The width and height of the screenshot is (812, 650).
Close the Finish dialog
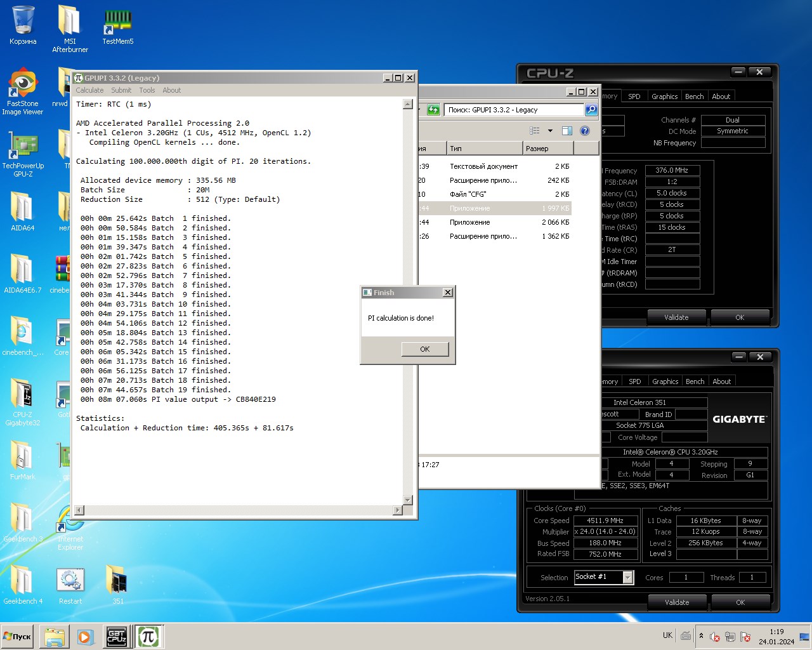[x=447, y=293]
